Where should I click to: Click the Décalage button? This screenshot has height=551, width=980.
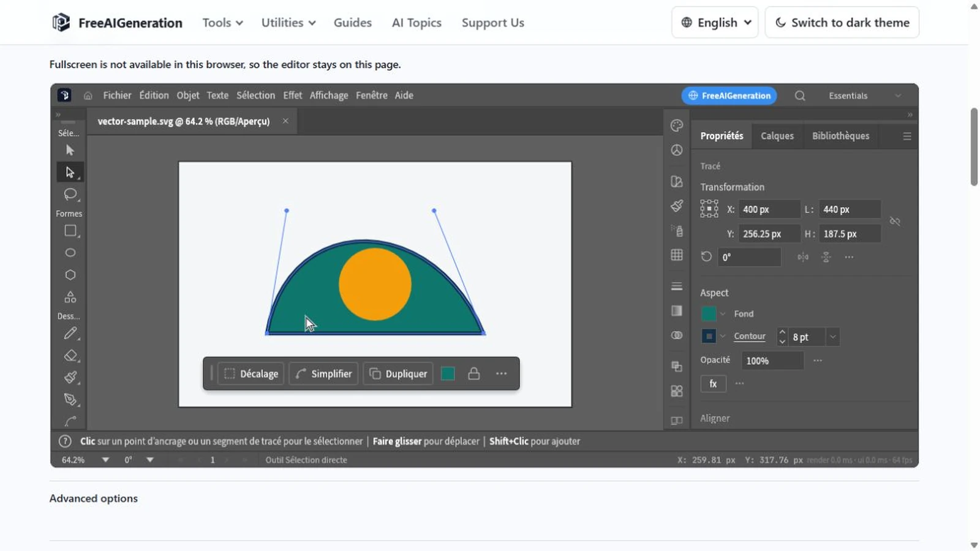click(251, 373)
